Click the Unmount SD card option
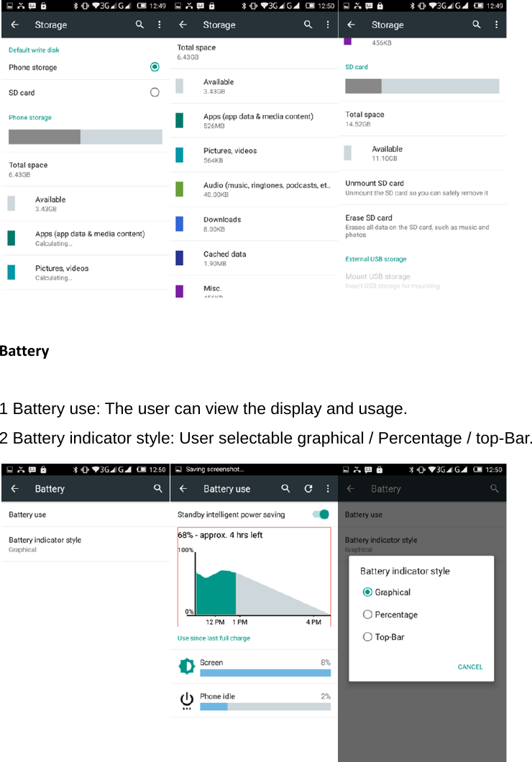 pyautogui.click(x=403, y=188)
